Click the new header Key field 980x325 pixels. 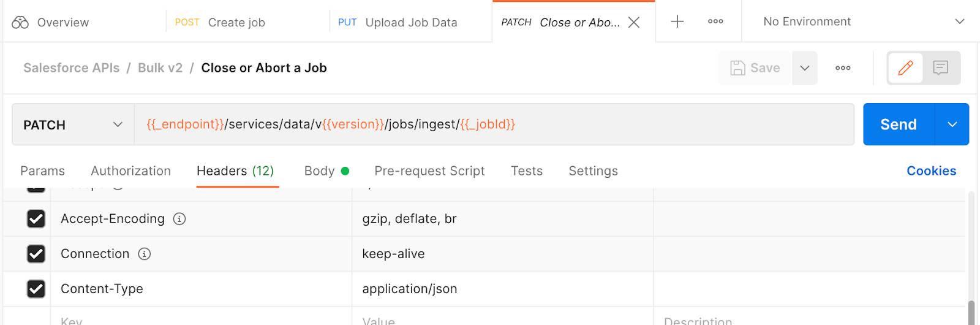[201, 318]
